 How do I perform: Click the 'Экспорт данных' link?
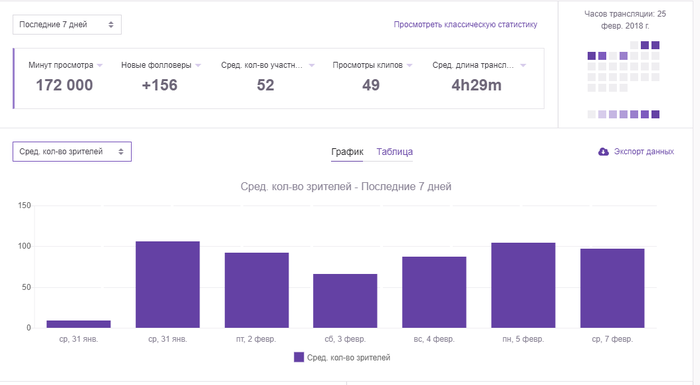(x=644, y=151)
